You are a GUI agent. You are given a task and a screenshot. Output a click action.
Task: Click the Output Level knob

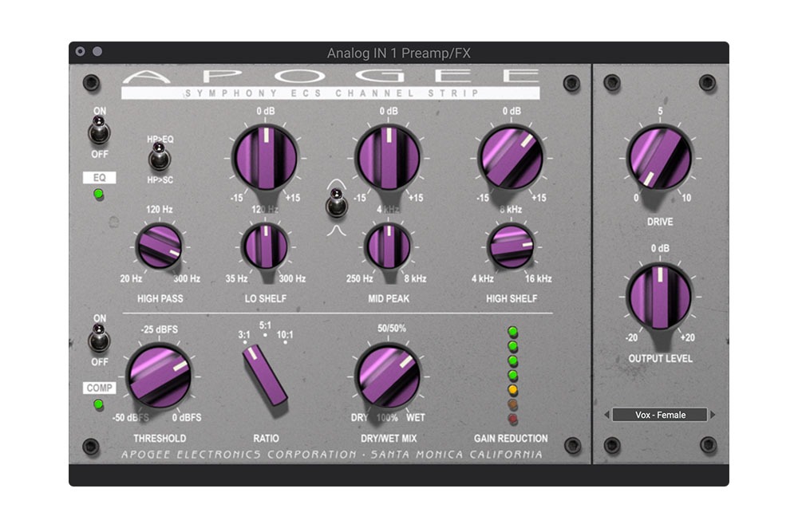click(x=660, y=297)
